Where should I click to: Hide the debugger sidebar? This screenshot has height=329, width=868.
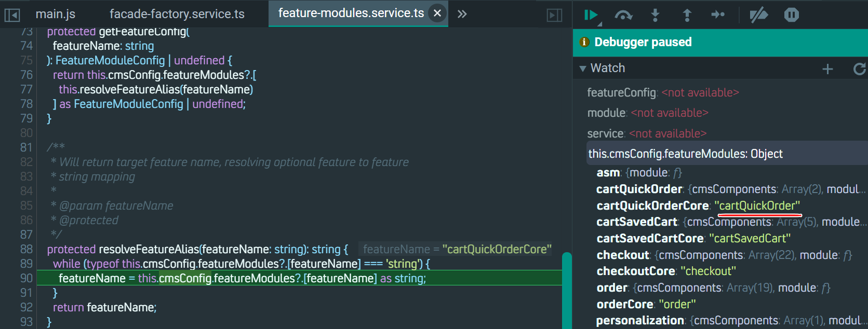tap(554, 15)
